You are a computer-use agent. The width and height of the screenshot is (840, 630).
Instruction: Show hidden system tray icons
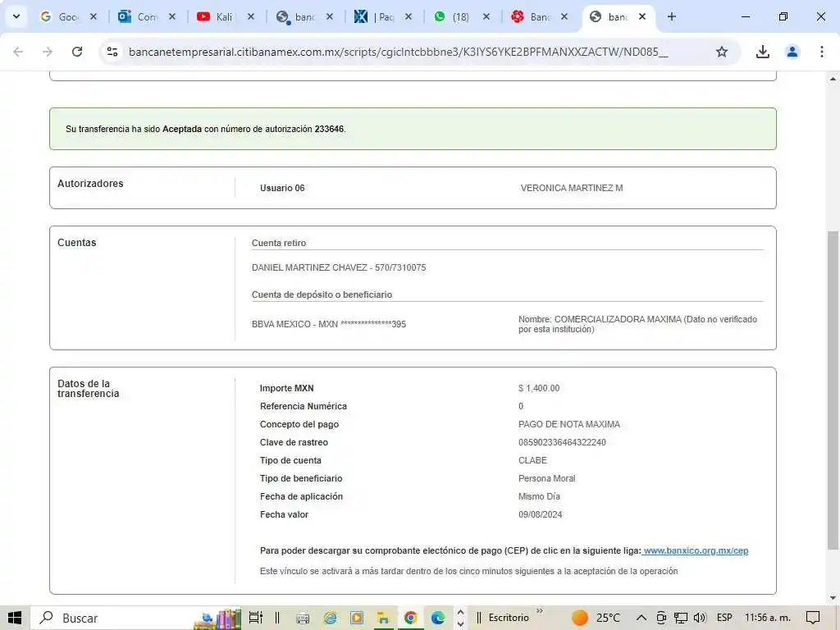pyautogui.click(x=641, y=618)
